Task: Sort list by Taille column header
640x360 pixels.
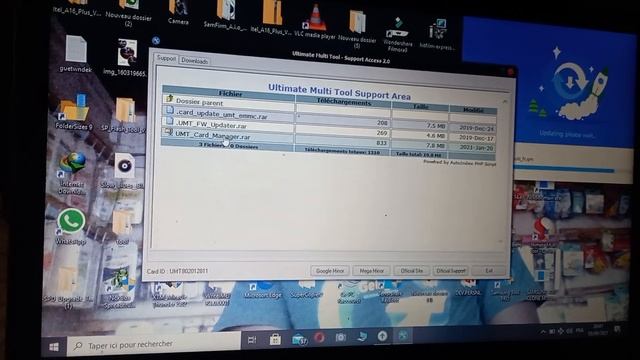Action: click(420, 107)
